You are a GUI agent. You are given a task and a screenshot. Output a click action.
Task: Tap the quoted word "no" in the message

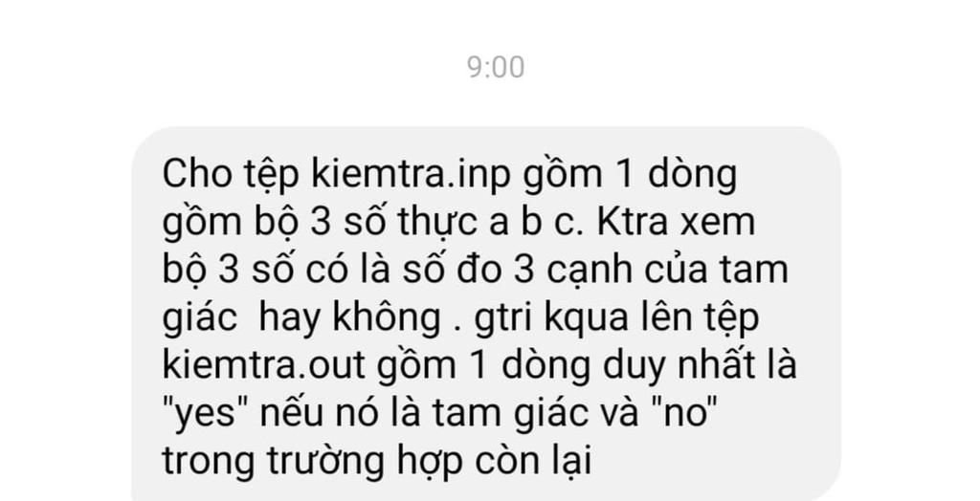(683, 414)
